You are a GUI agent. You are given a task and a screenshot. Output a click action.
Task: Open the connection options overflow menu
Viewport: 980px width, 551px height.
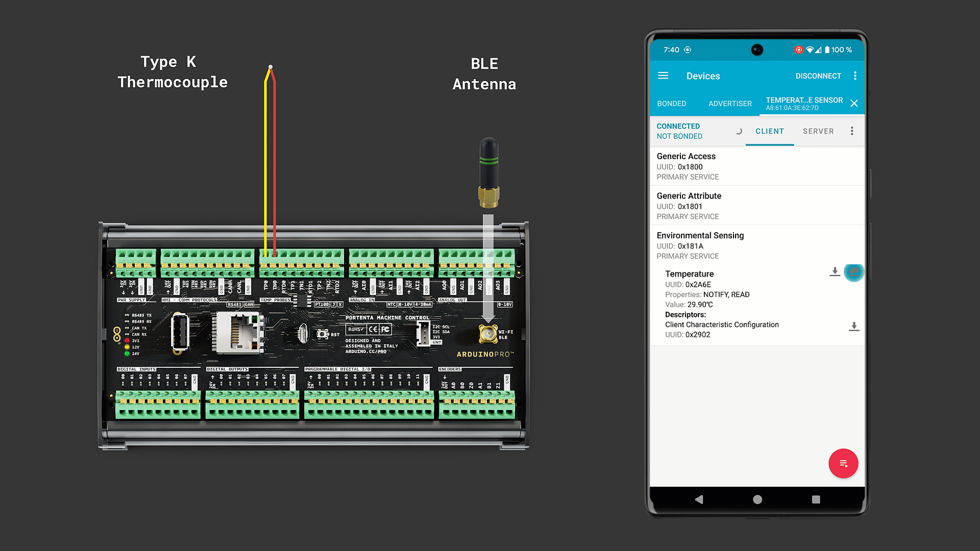pyautogui.click(x=852, y=131)
